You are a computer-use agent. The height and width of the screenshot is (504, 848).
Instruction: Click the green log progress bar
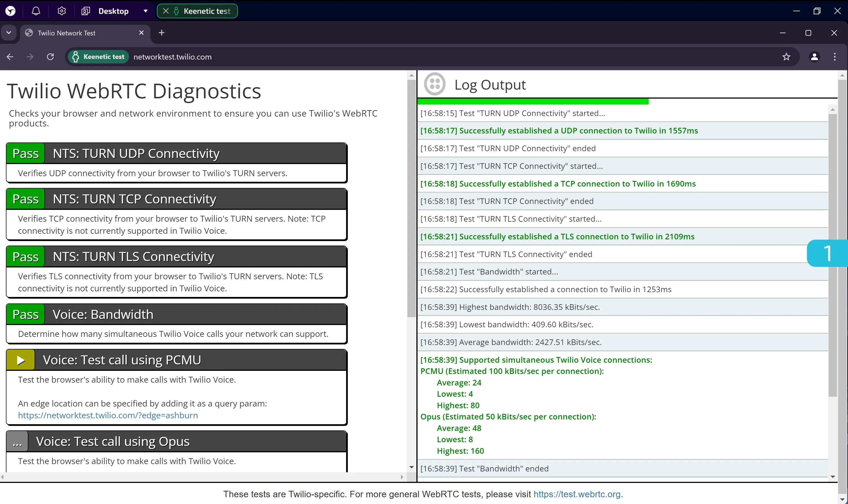tap(533, 101)
